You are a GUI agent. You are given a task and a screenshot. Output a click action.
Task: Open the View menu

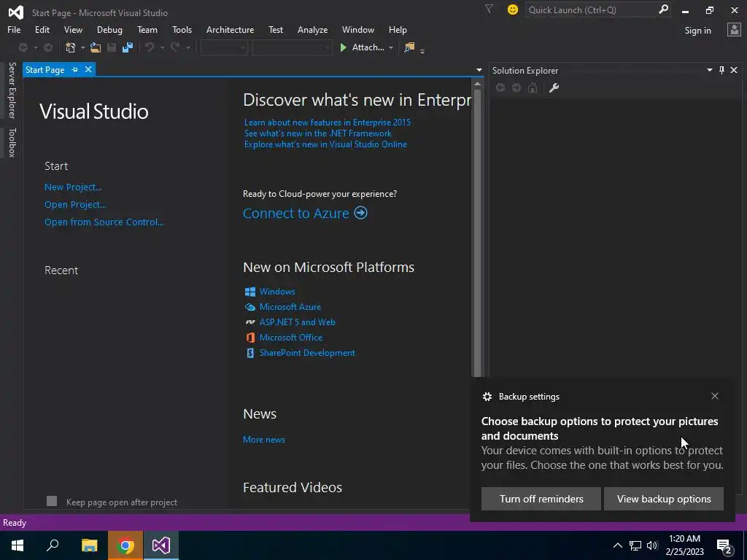tap(73, 29)
